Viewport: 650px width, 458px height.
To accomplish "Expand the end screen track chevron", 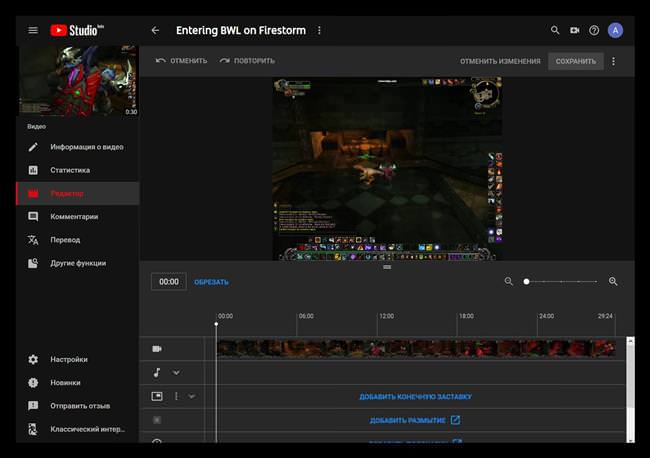I will click(192, 396).
